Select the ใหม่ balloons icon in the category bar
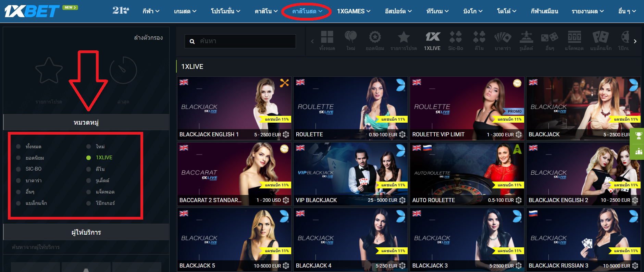644x272 pixels. 350,37
